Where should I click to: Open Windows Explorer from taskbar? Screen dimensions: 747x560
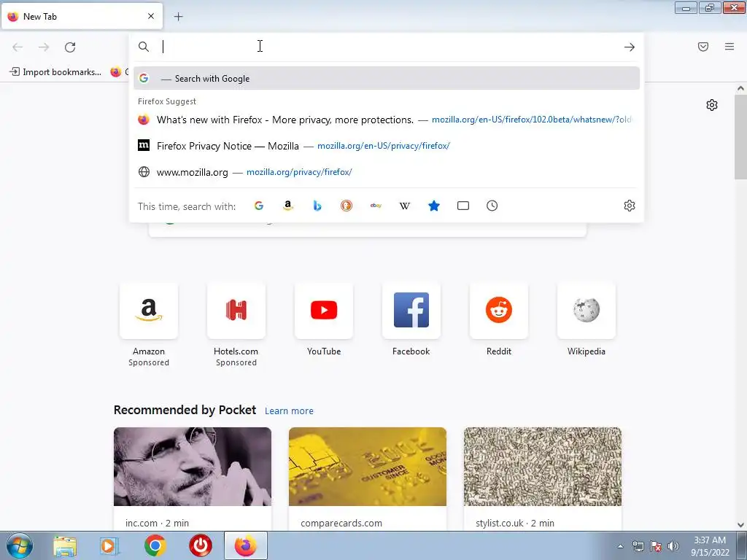[x=65, y=546]
